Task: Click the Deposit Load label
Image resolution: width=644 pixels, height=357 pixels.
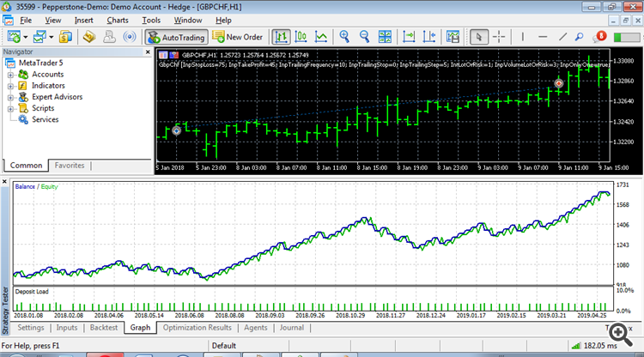Action: pyautogui.click(x=32, y=291)
